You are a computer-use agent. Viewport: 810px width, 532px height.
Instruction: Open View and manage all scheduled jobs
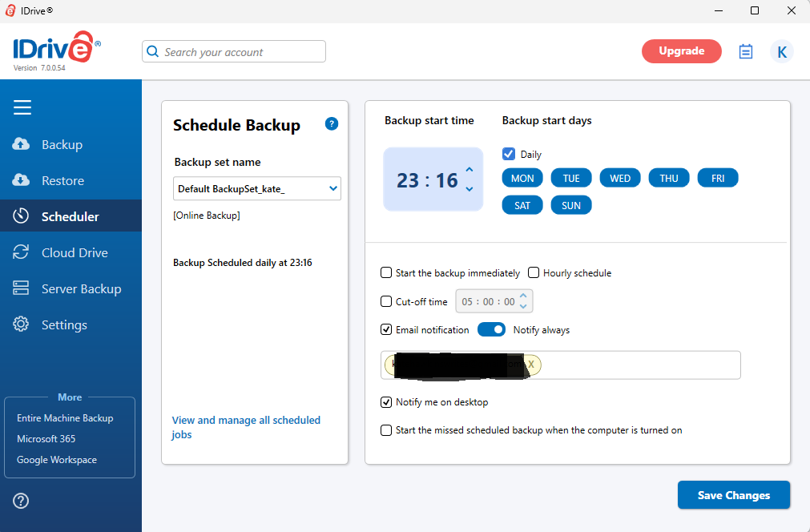point(246,427)
